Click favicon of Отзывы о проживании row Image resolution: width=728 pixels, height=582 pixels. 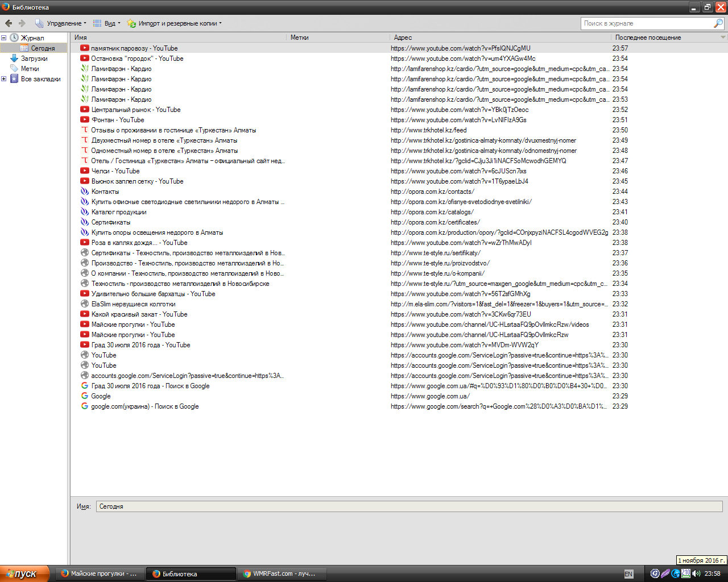click(x=85, y=130)
